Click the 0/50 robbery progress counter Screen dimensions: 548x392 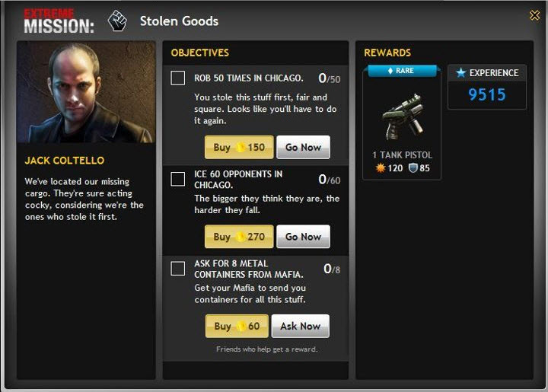pyautogui.click(x=330, y=78)
